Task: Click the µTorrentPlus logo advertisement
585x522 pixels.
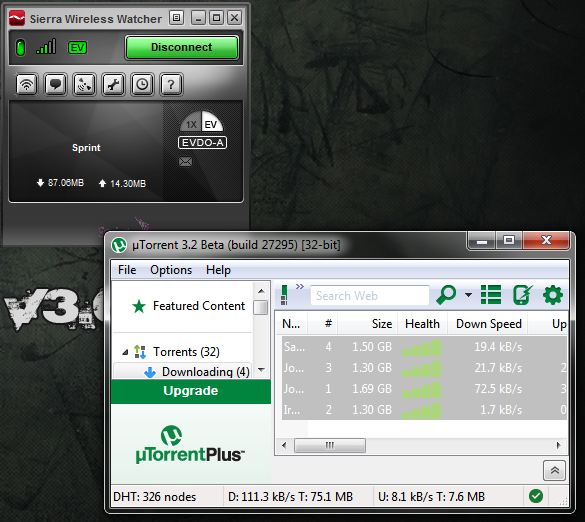Action: coord(190,444)
